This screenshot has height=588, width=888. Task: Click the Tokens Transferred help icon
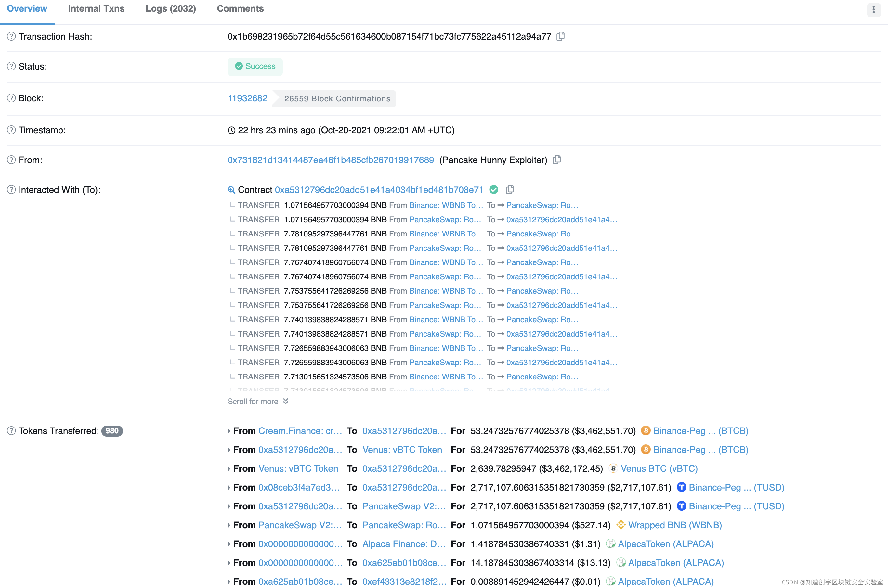click(x=11, y=431)
